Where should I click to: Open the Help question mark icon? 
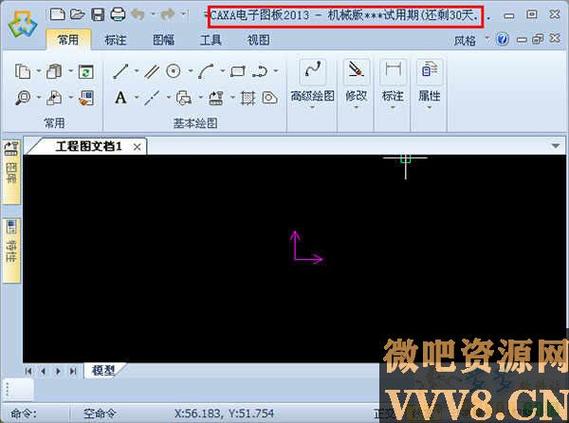(503, 39)
